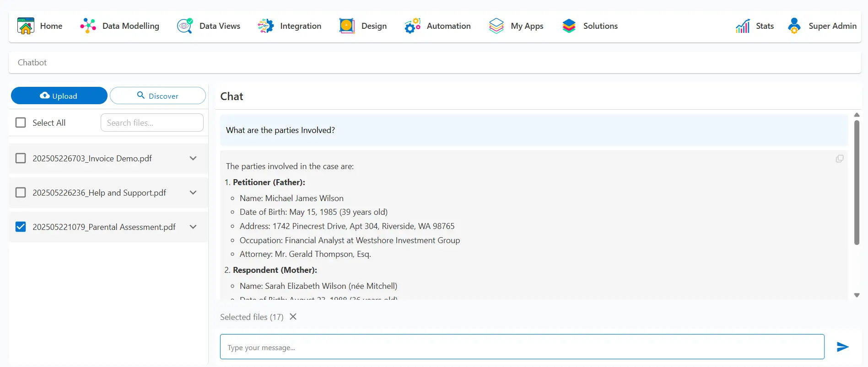Expand the Invoice Demo.pdf file row
This screenshot has height=367, width=868.
pos(193,158)
